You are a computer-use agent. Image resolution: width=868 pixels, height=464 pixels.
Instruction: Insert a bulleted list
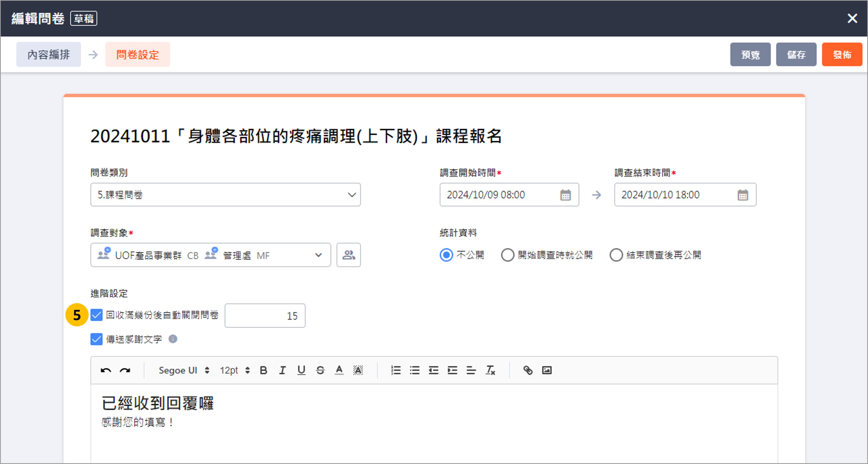[415, 370]
